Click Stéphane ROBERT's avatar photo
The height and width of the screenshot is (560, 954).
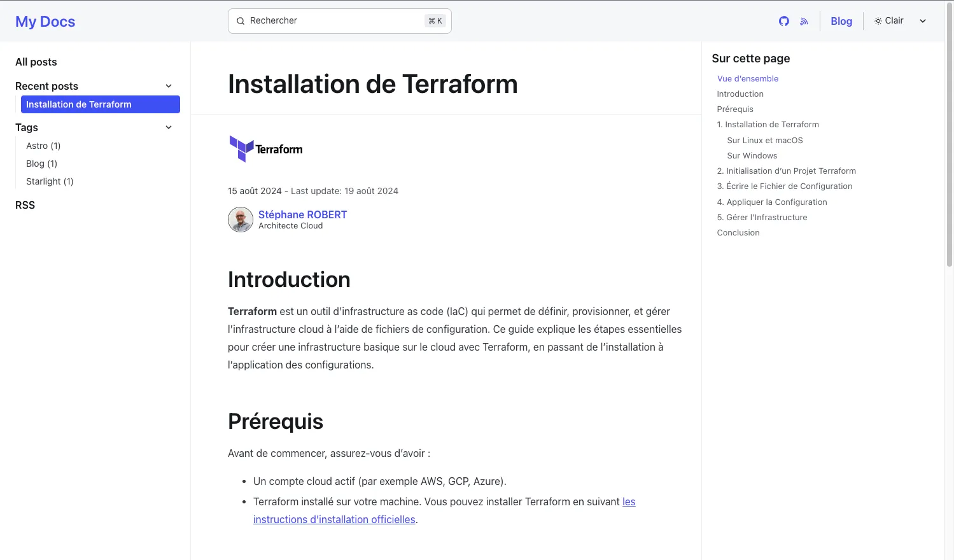[x=241, y=220]
